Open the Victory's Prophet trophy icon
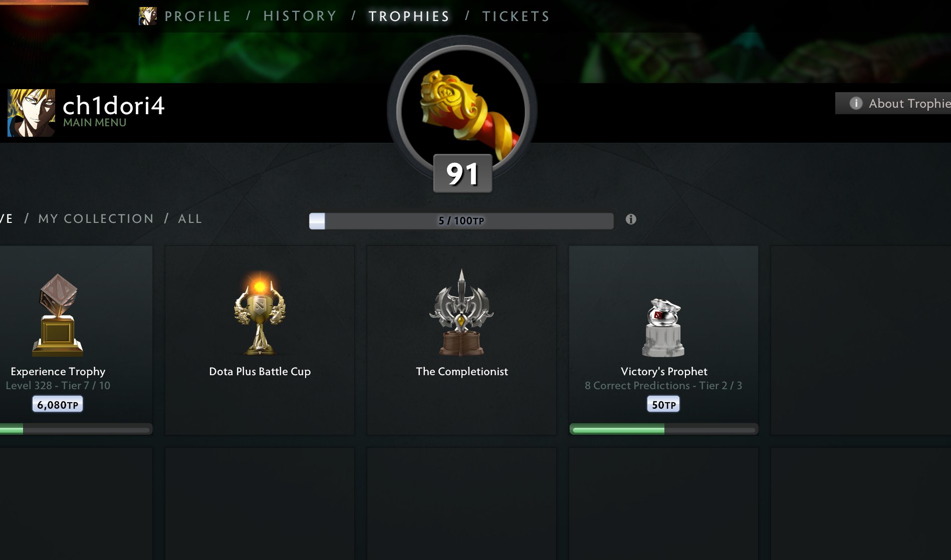The height and width of the screenshot is (560, 951). click(x=663, y=328)
